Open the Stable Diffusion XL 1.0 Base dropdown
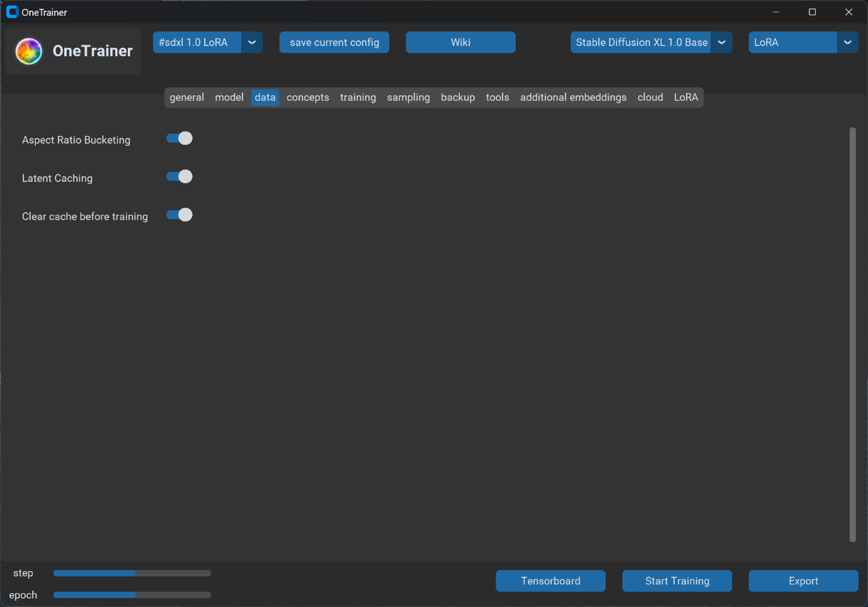Screen dimensions: 868x607 722,42
